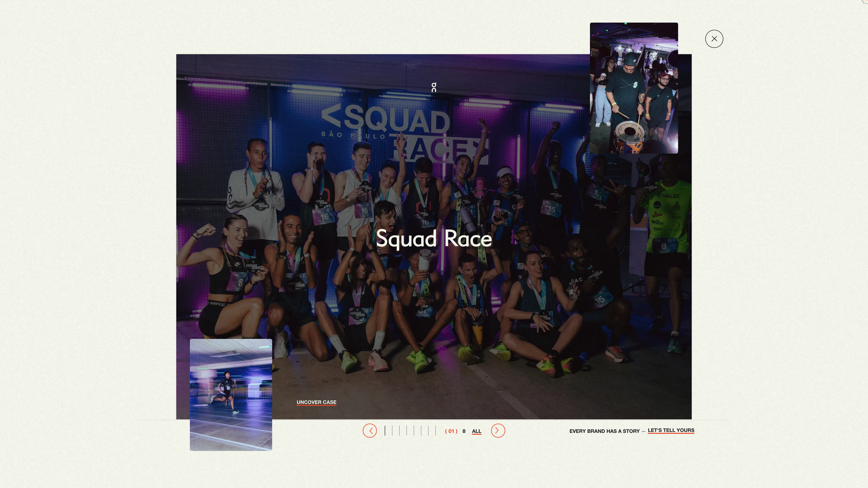Select the first active slide marker
868x488 pixels.
point(385,431)
